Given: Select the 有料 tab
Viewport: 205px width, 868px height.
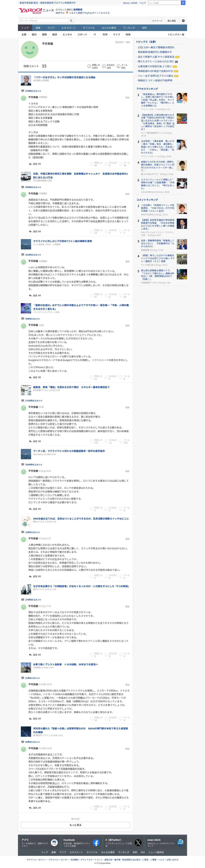Looking at the screenshot, I should pyautogui.click(x=145, y=28).
